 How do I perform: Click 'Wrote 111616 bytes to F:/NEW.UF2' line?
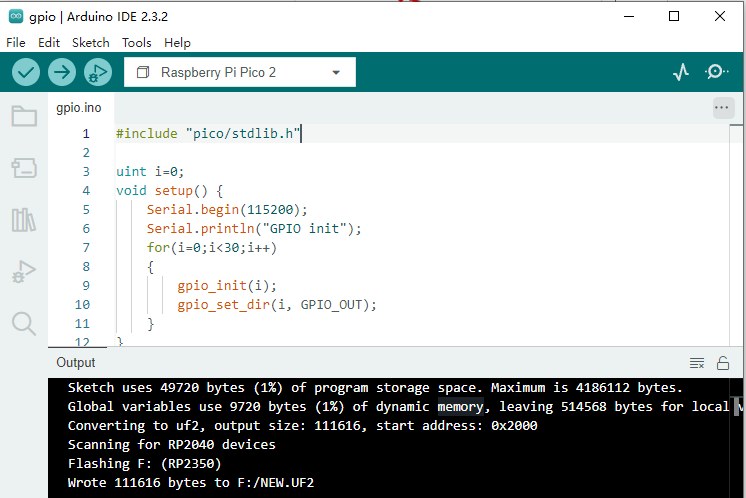[191, 483]
